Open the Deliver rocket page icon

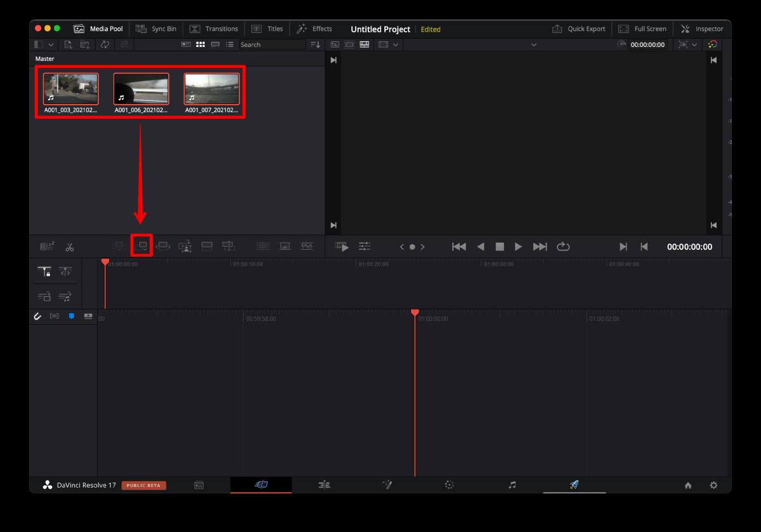574,485
